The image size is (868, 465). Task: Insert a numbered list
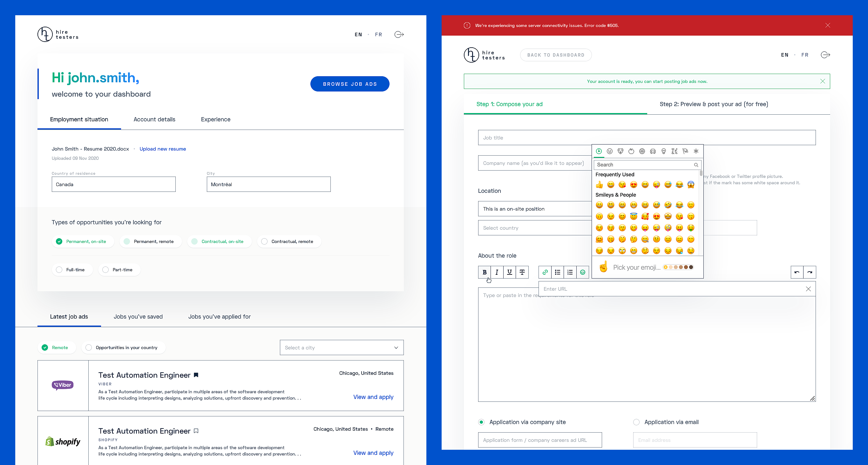(570, 272)
